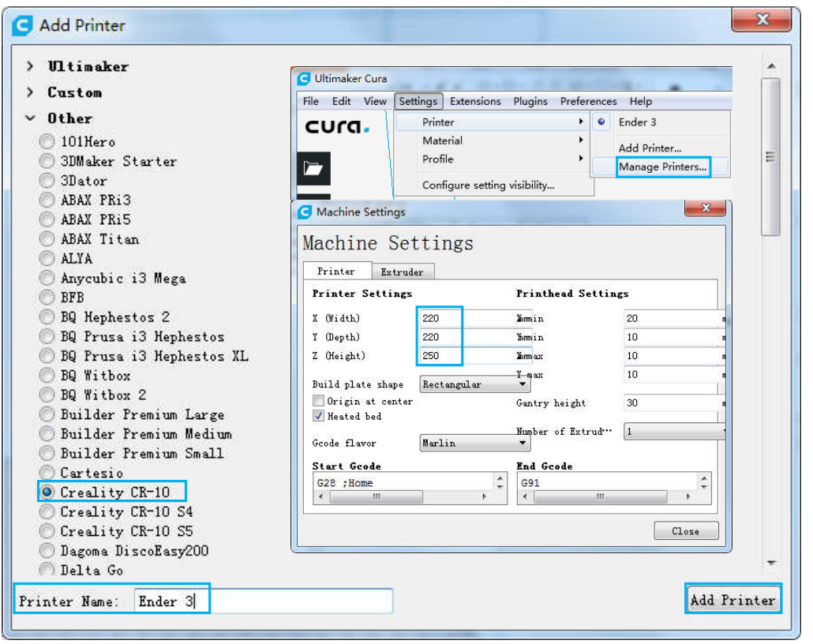Click Close button in Machine Settings
The image size is (813, 644).
point(686,531)
